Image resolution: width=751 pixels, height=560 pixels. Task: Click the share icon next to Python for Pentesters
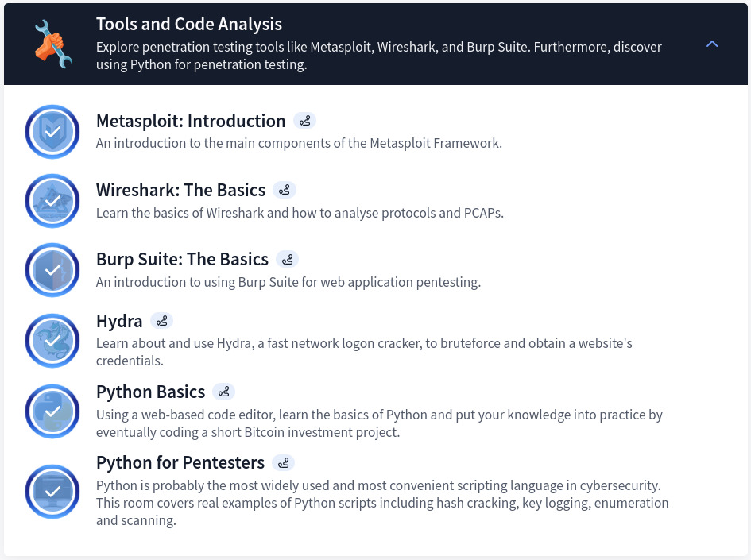283,462
